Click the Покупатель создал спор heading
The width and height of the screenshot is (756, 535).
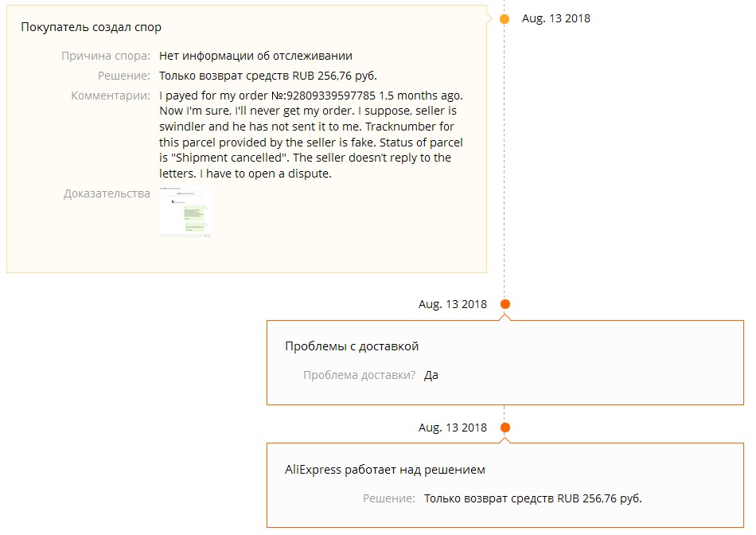pyautogui.click(x=92, y=27)
